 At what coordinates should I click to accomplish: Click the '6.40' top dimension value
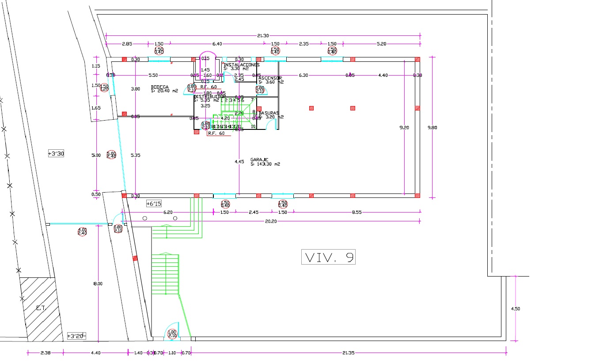click(217, 44)
